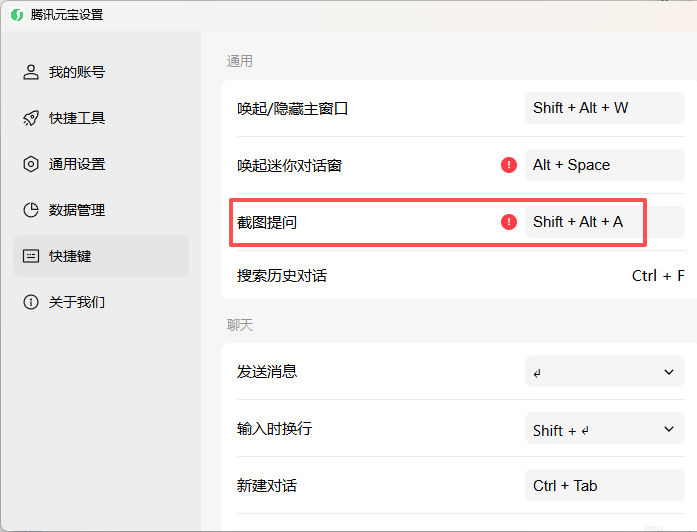Click the Ctrl + F shortcut for 搜索历史对话
The image size is (697, 532).
658,276
